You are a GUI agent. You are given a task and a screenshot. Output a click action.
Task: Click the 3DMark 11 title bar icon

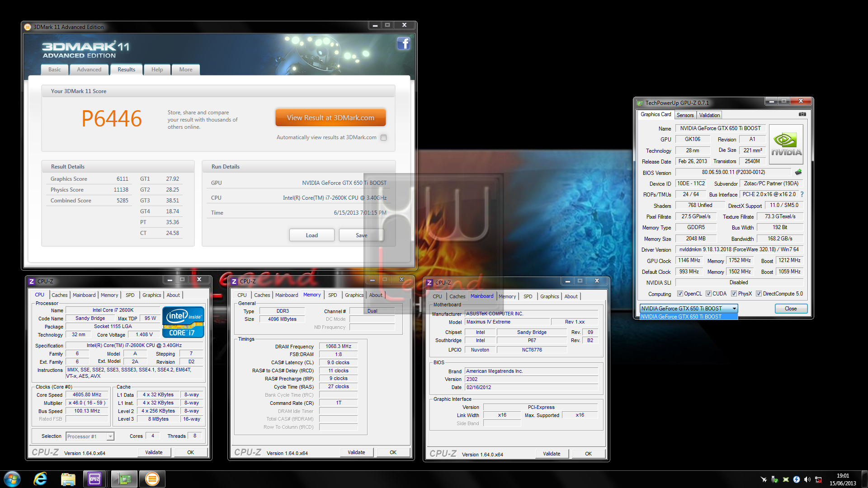pos(28,27)
